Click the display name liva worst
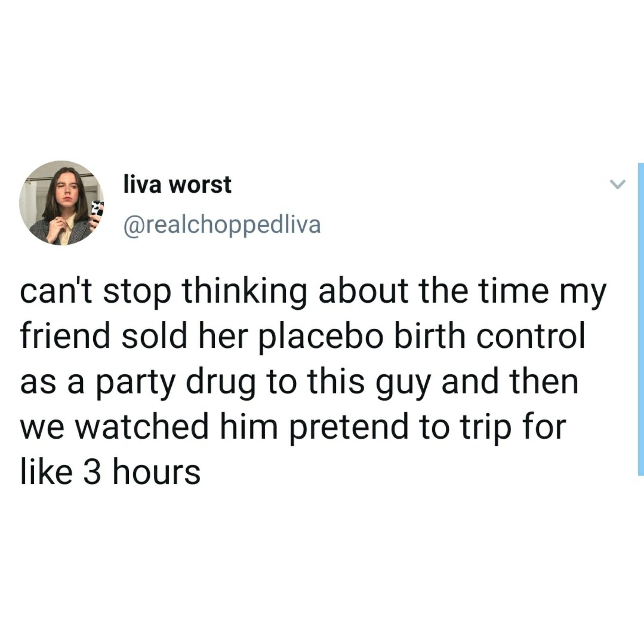 (x=177, y=185)
